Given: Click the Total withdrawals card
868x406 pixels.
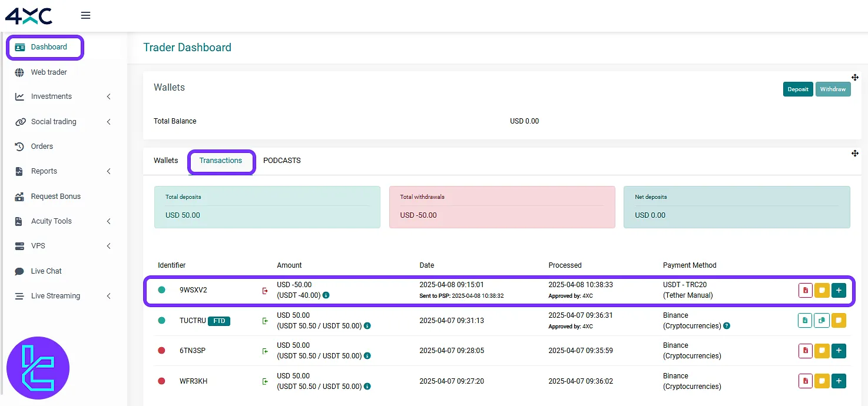Looking at the screenshot, I should point(502,207).
